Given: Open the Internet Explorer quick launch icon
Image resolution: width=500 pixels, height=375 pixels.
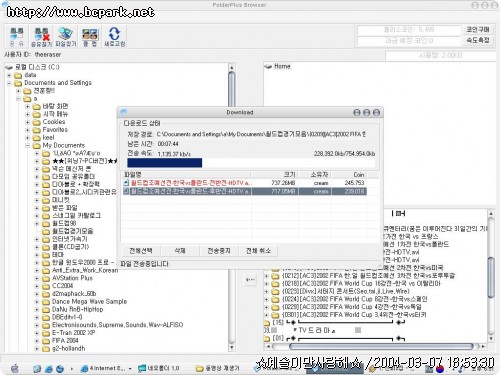Looking at the screenshot, I should (49, 369).
